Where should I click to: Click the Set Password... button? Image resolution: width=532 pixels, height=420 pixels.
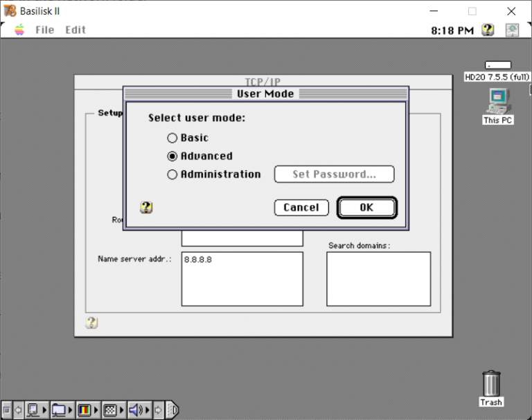coord(334,174)
